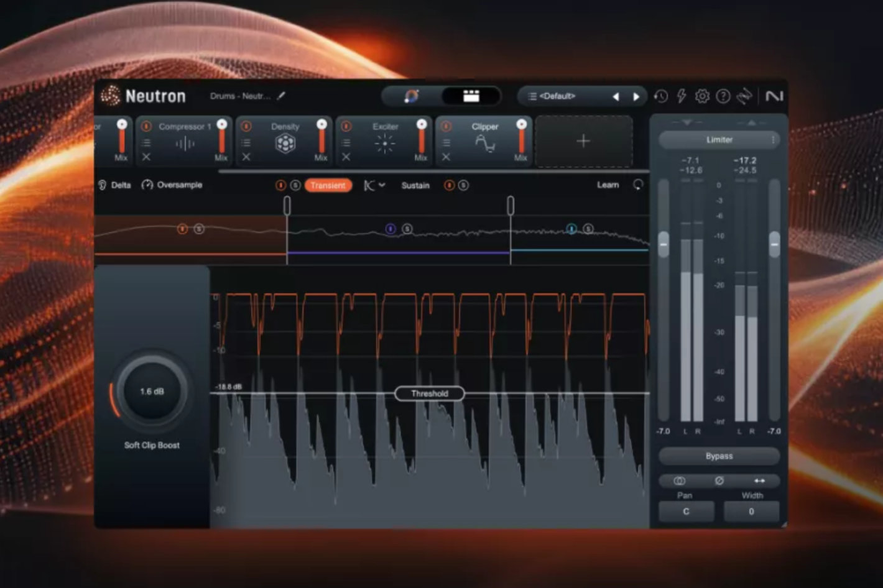Screen dimensions: 883x588
Task: Enable Delta listening
Action: (x=115, y=185)
